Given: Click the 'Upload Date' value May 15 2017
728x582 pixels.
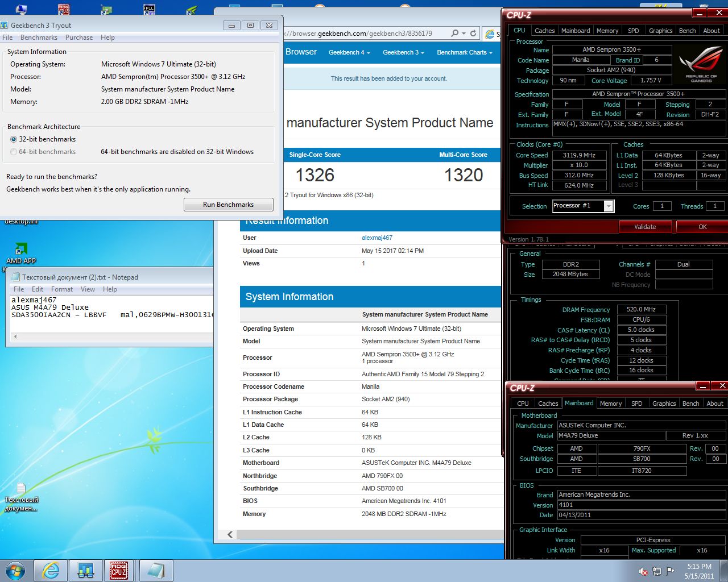Looking at the screenshot, I should tap(392, 251).
